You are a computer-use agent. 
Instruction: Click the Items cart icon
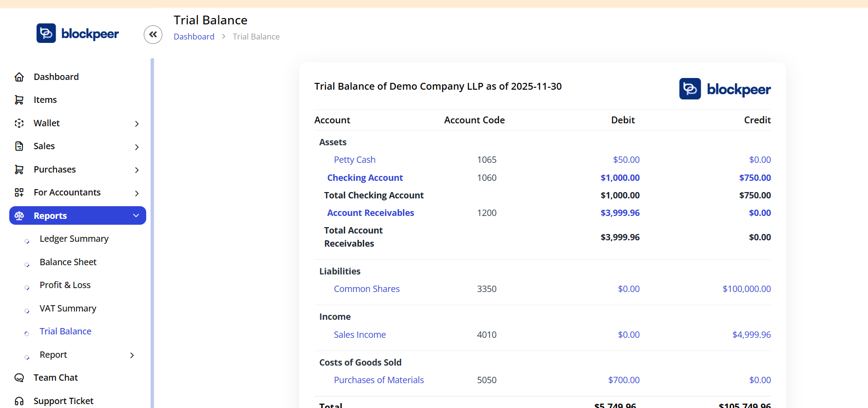pos(19,100)
